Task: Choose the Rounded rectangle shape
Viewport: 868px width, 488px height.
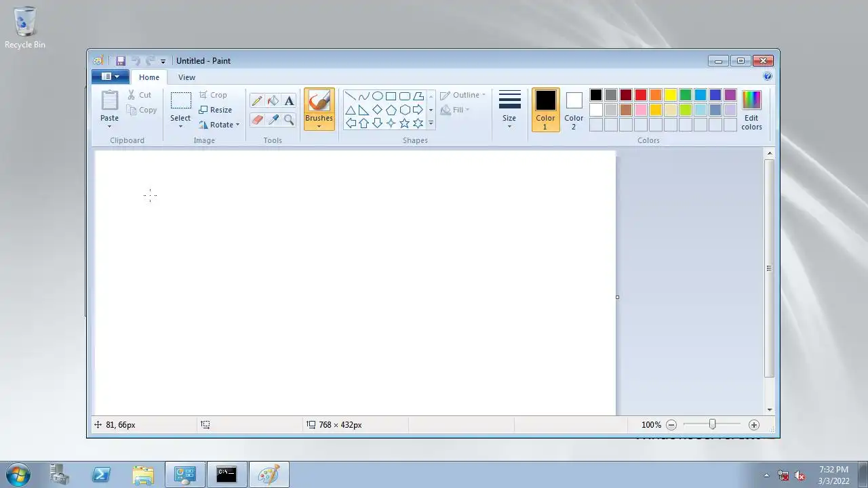Action: coord(405,96)
